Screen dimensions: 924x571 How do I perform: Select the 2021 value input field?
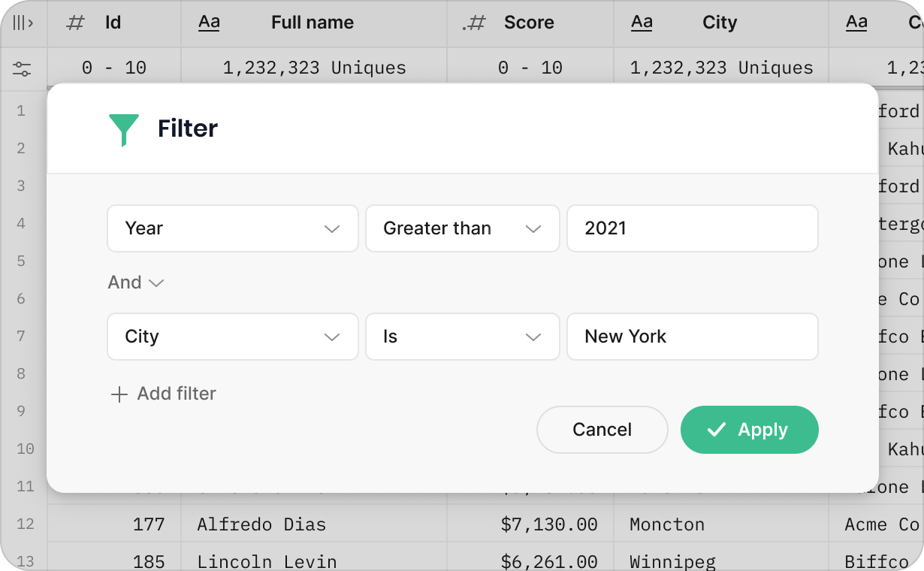pos(693,228)
